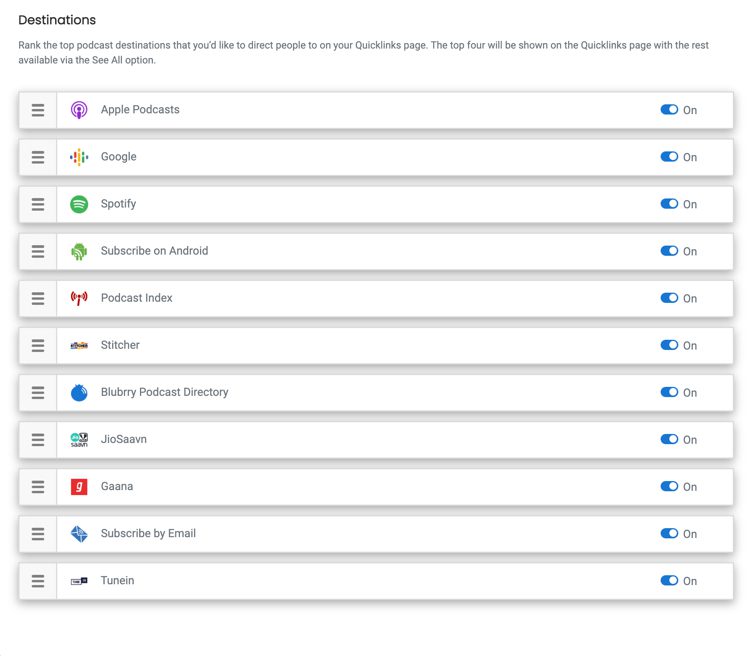Click the drag handle for Blubrry Podcast Directory
This screenshot has width=750, height=656.
(x=38, y=392)
